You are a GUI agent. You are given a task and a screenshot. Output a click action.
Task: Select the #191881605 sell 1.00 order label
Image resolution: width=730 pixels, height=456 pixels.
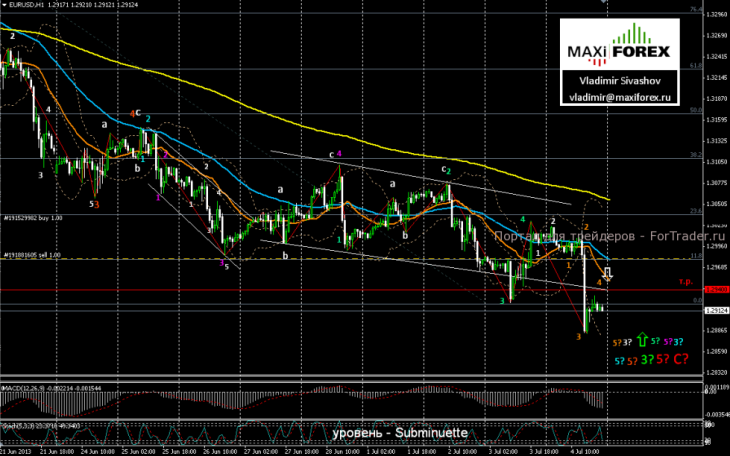coord(32,255)
